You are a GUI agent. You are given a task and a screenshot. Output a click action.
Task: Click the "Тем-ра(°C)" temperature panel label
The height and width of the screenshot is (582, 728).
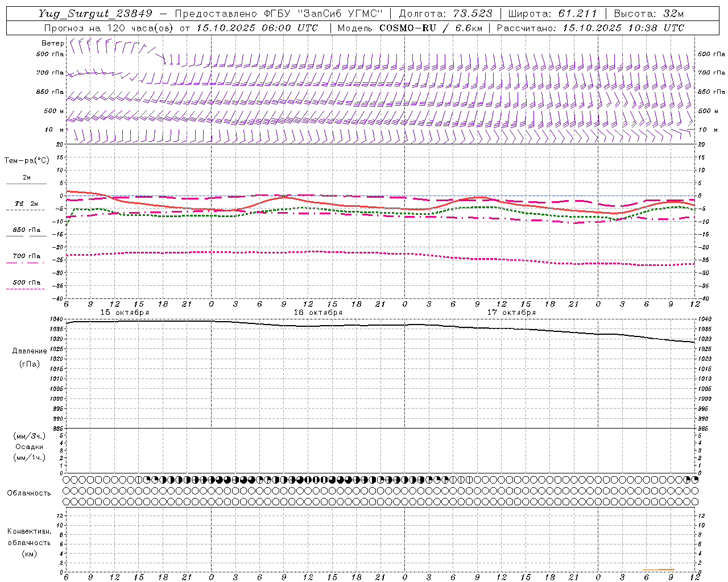tap(27, 161)
